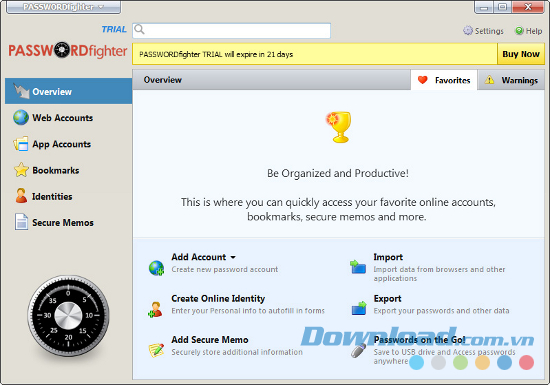Click the Export folder icon
This screenshot has height=385, width=550.
coord(359,308)
